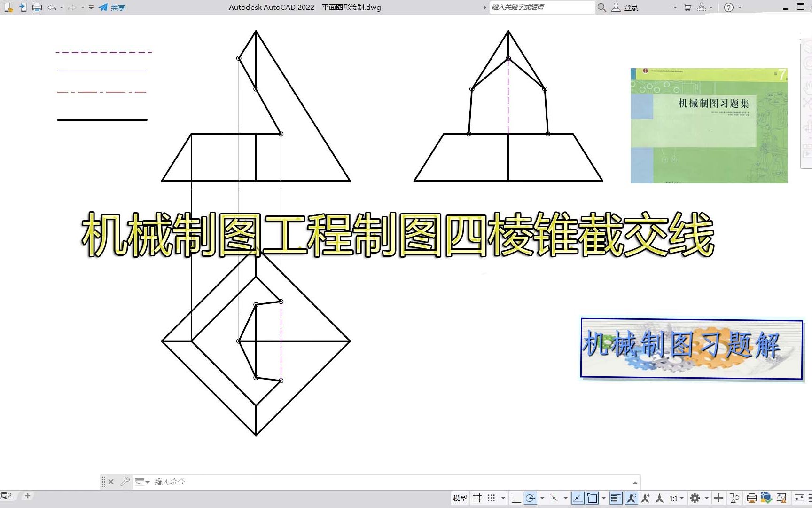The width and height of the screenshot is (812, 508).
Task: Click status bar plot printer icon
Action: 751,498
